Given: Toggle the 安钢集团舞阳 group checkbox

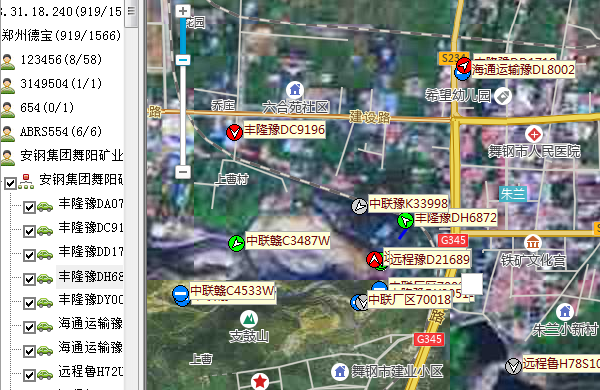Looking at the screenshot, I should pos(10,184).
